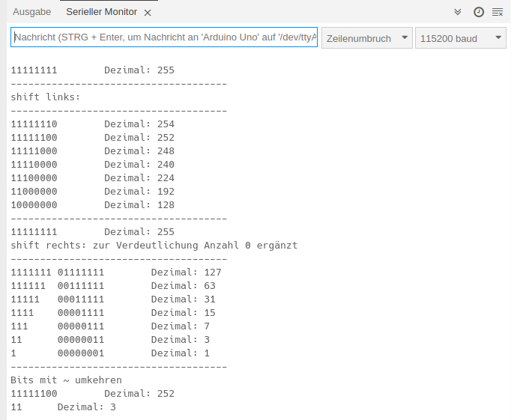Click the 'shift links:' output line
The image size is (511, 420).
[x=46, y=97]
